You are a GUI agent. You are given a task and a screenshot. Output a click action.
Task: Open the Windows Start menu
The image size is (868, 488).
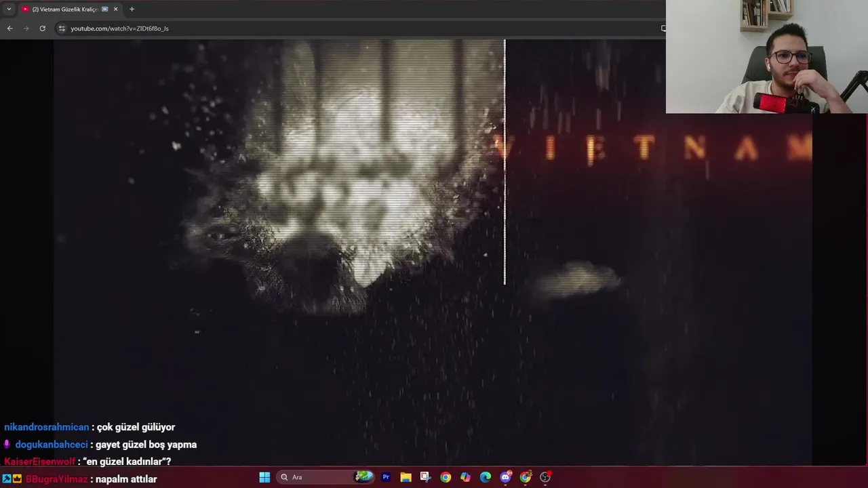pyautogui.click(x=264, y=477)
